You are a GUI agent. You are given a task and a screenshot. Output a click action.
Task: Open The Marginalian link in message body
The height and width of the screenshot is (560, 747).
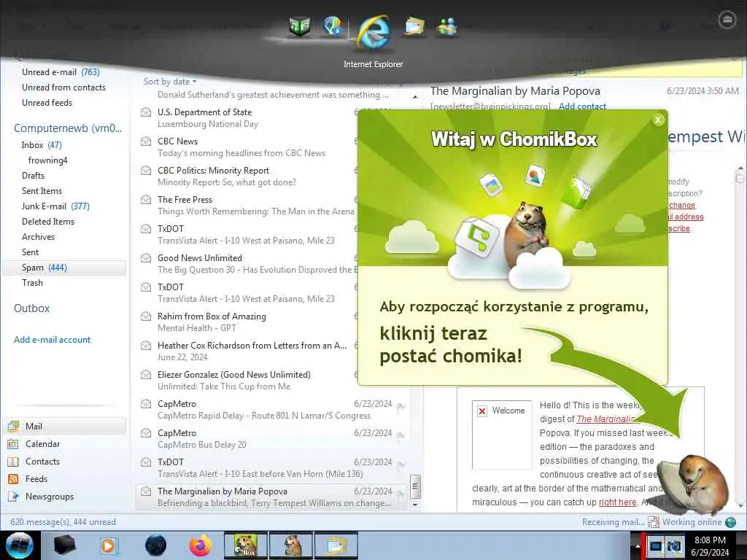tap(604, 419)
